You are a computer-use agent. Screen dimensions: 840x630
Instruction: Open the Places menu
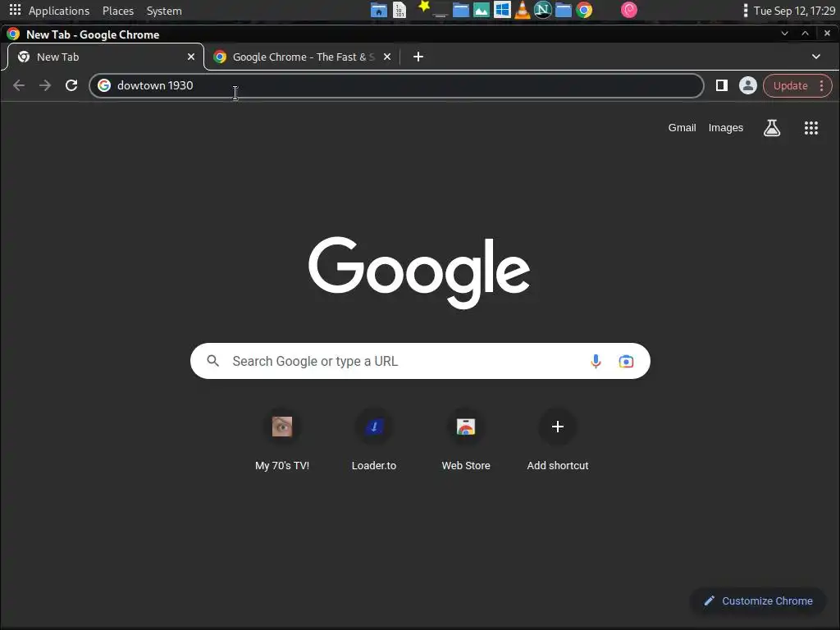coord(118,11)
